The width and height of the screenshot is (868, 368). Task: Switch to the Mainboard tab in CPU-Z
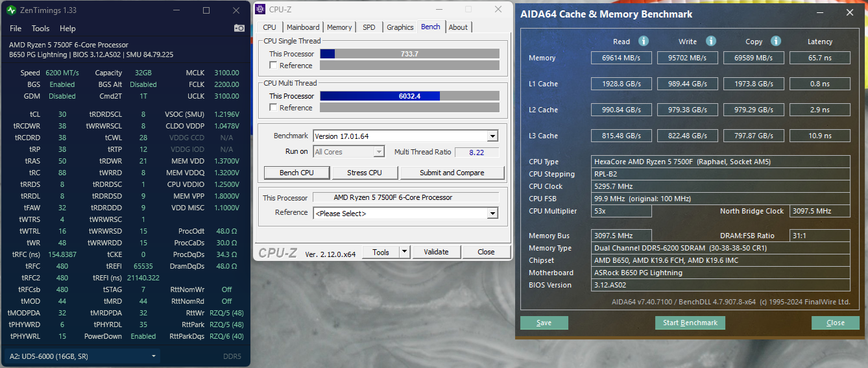click(x=303, y=27)
